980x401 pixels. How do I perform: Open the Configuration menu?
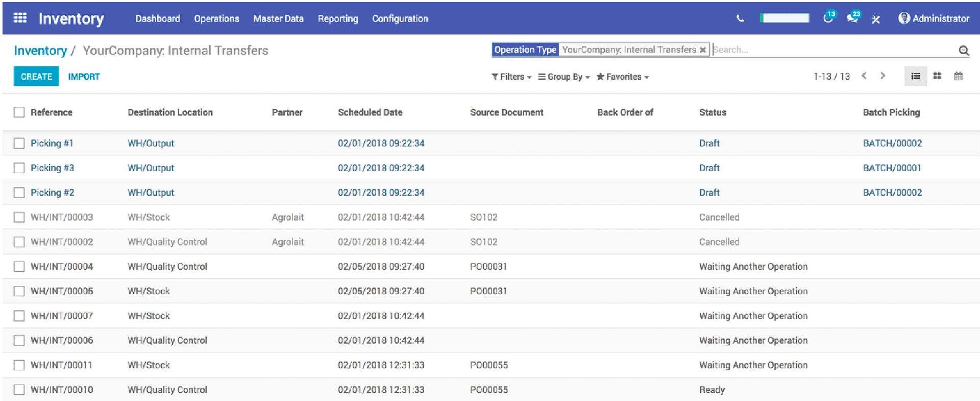[400, 18]
